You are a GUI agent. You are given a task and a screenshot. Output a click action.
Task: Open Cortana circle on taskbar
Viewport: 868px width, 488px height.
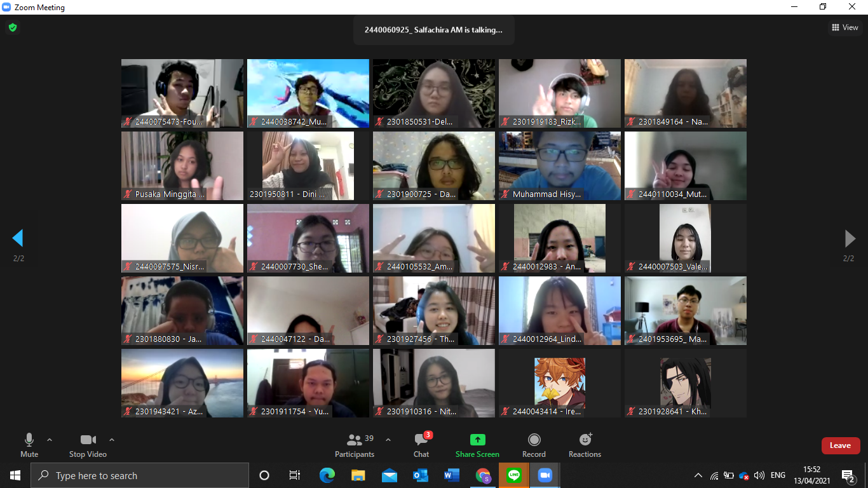click(264, 475)
